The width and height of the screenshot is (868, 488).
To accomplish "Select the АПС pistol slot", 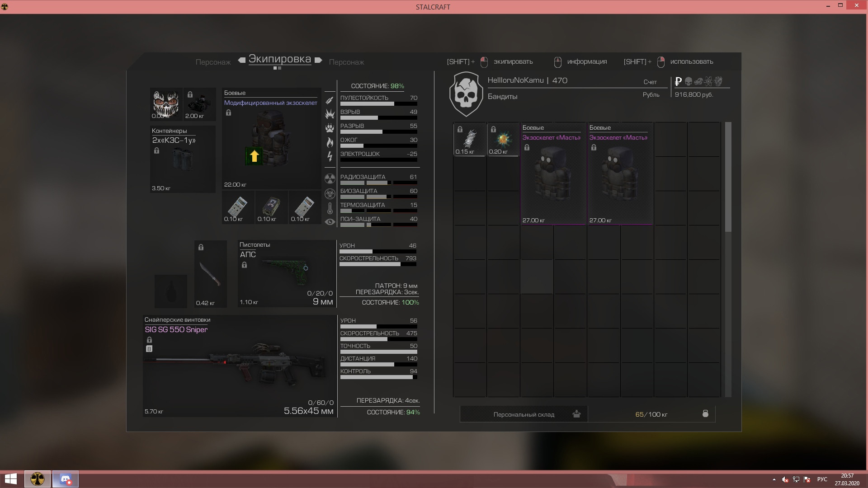I will [x=287, y=274].
